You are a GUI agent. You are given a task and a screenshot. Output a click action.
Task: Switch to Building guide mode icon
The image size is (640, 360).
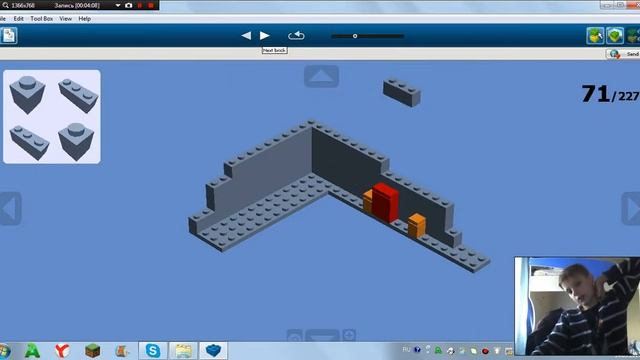pyautogui.click(x=633, y=36)
